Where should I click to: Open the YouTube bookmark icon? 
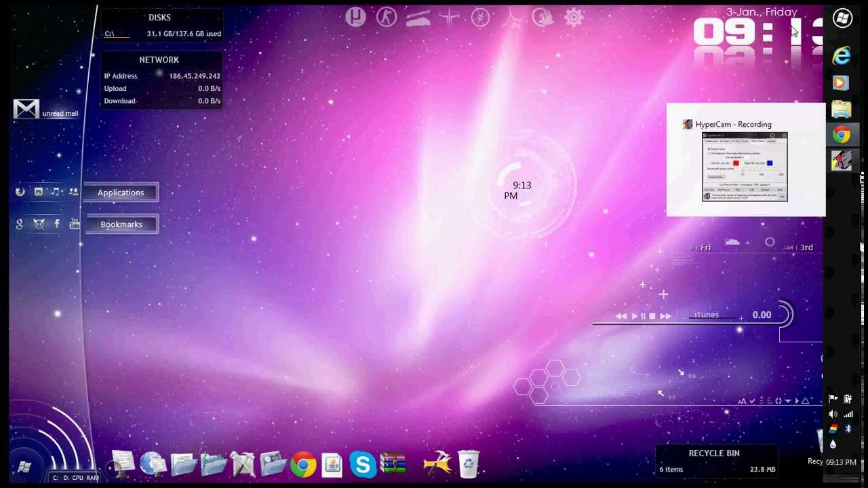coord(74,224)
